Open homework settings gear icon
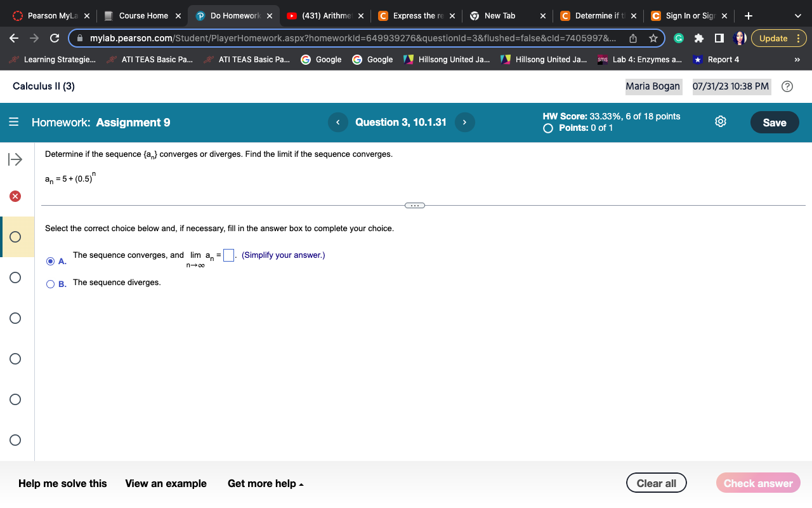This screenshot has height=508, width=812. (x=721, y=122)
